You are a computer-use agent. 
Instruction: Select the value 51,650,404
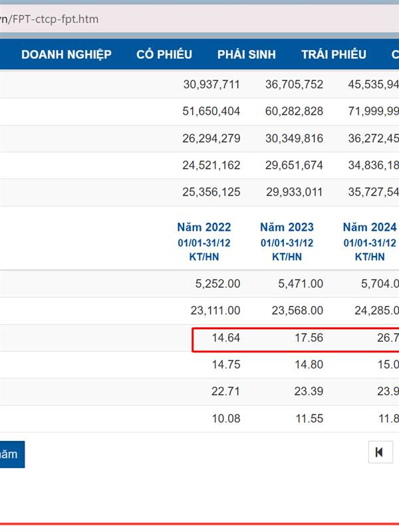coord(211,111)
